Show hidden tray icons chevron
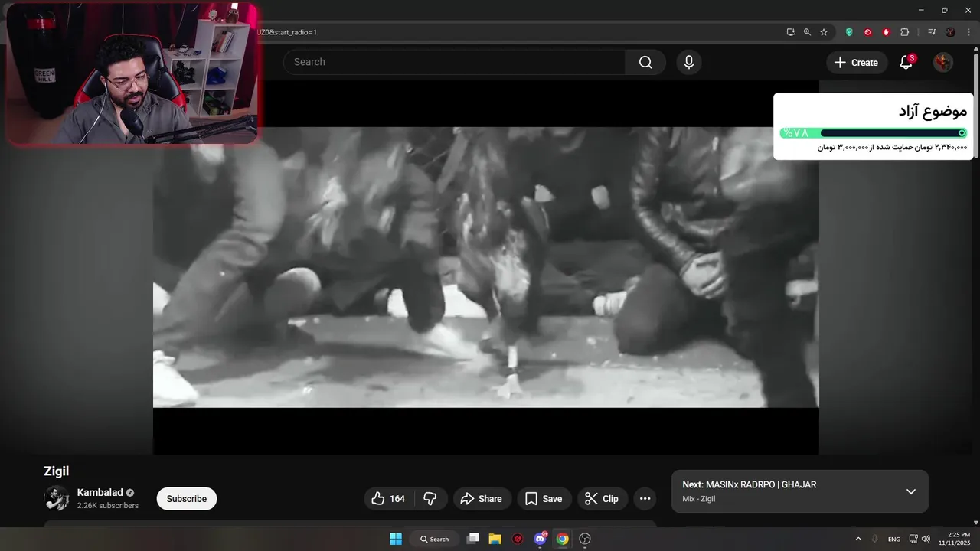Viewport: 980px width, 551px height. pyautogui.click(x=858, y=539)
